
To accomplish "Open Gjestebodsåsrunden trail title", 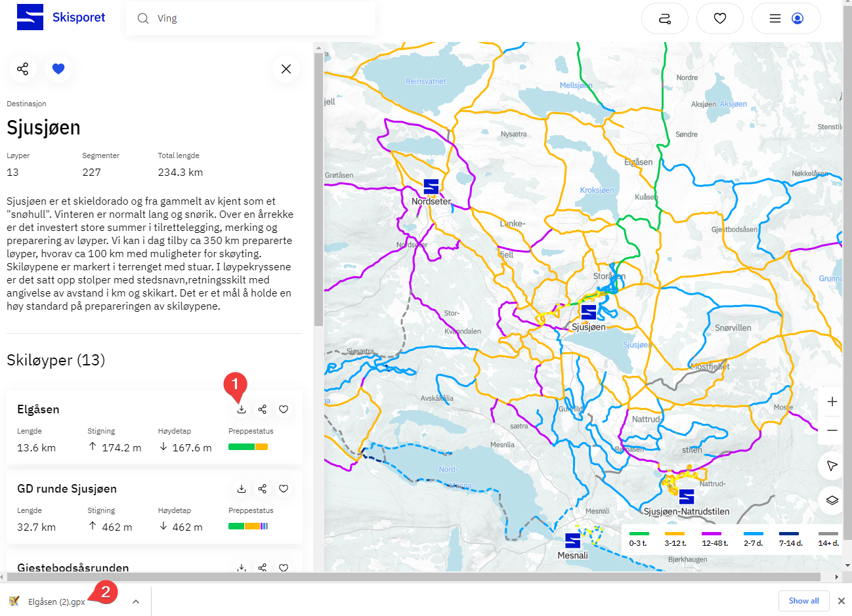I will (x=73, y=567).
